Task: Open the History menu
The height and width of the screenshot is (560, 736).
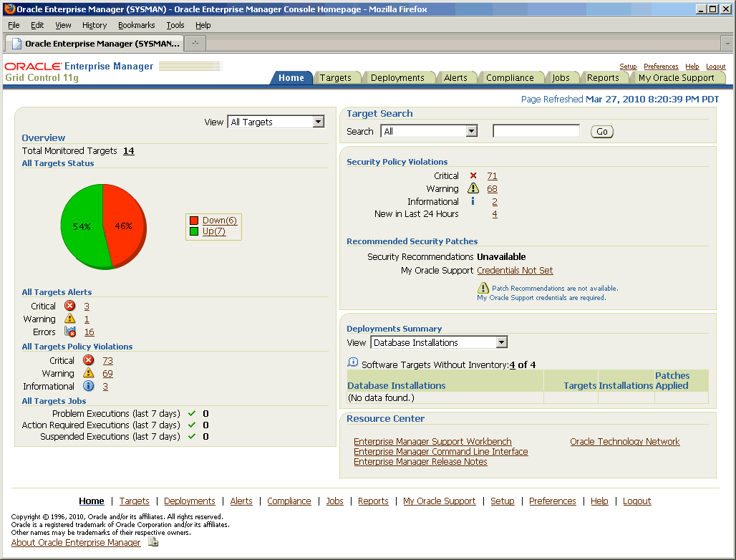Action: click(x=95, y=25)
